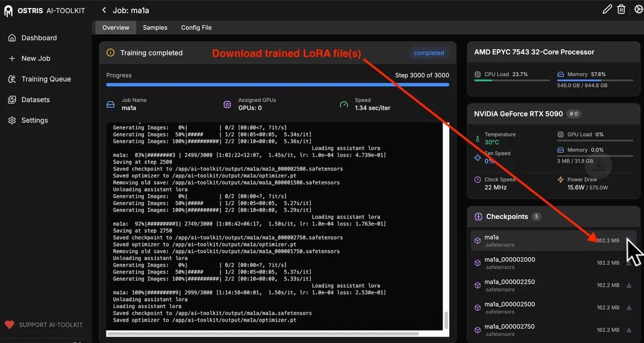Switch to the Samples tab
This screenshot has width=644, height=343.
(x=155, y=27)
